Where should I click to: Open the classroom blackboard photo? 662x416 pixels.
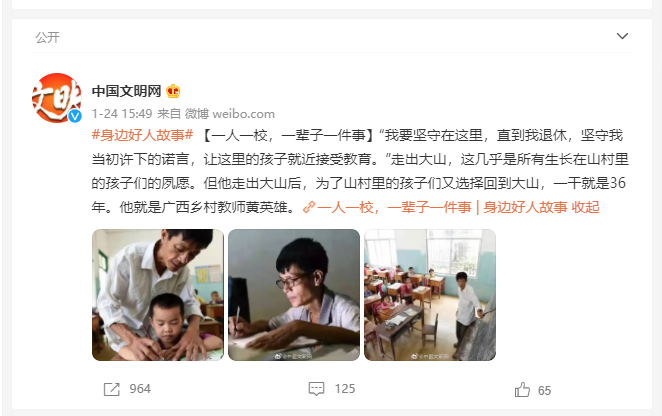[x=430, y=295]
